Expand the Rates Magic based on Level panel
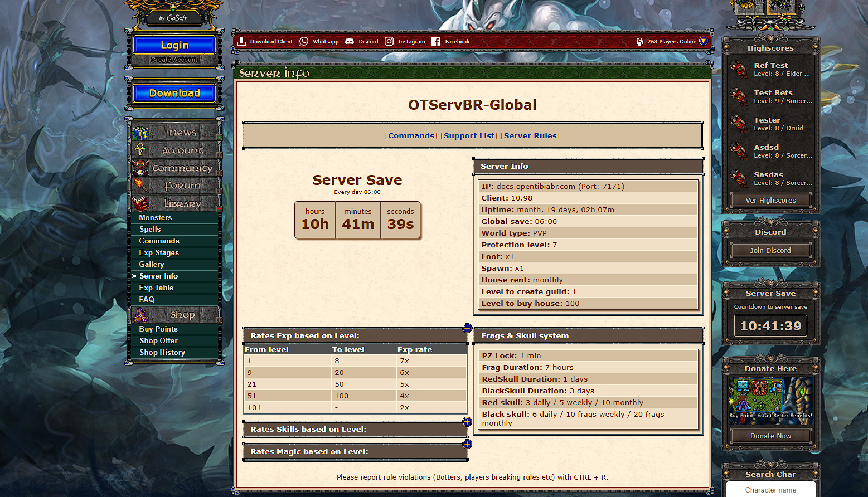 [x=467, y=444]
